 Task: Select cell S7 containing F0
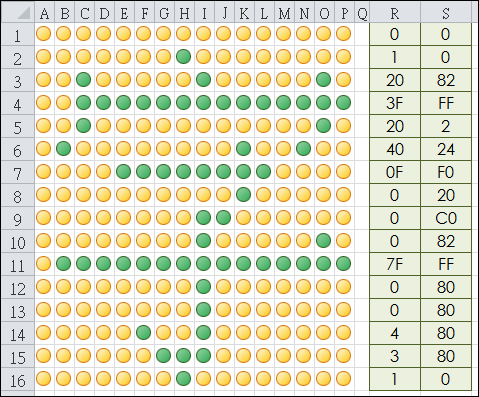446,172
